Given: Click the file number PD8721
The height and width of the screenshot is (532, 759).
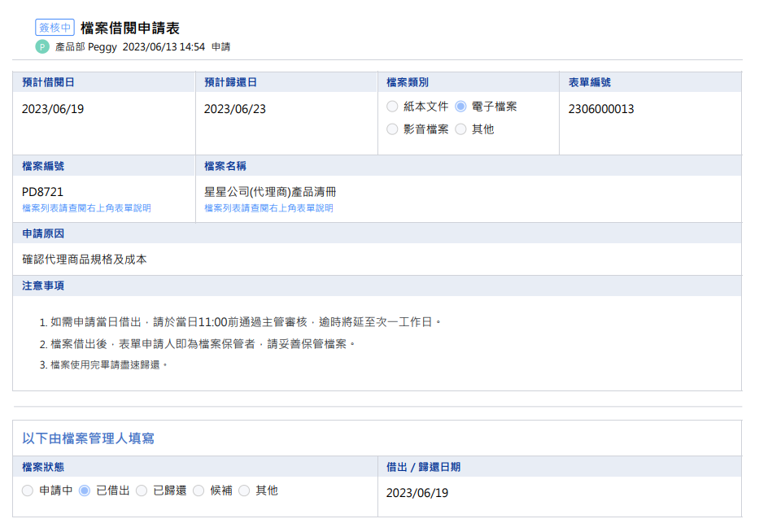Looking at the screenshot, I should click(x=42, y=192).
